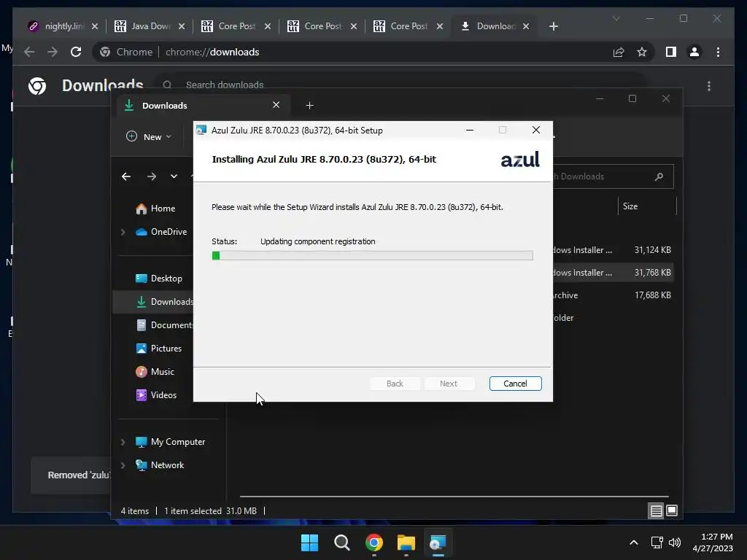
Task: Expand the My Computer tree node
Action: [x=123, y=442]
